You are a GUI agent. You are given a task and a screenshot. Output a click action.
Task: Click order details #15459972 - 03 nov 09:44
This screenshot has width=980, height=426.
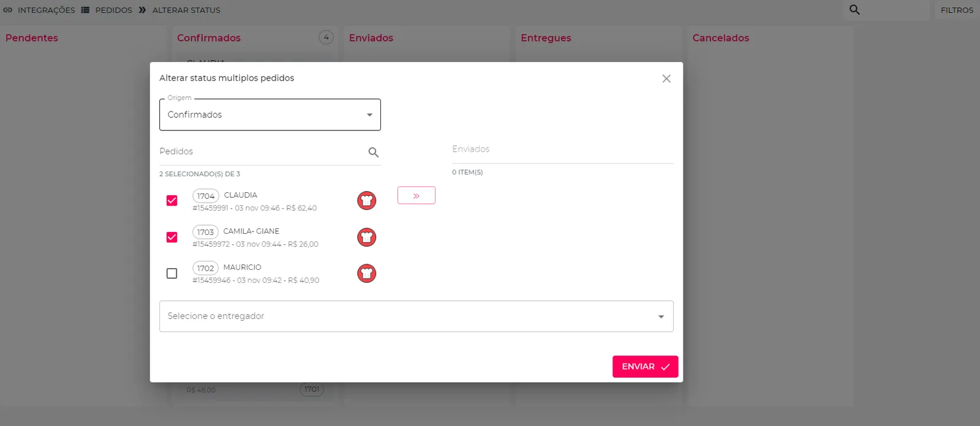(x=255, y=244)
